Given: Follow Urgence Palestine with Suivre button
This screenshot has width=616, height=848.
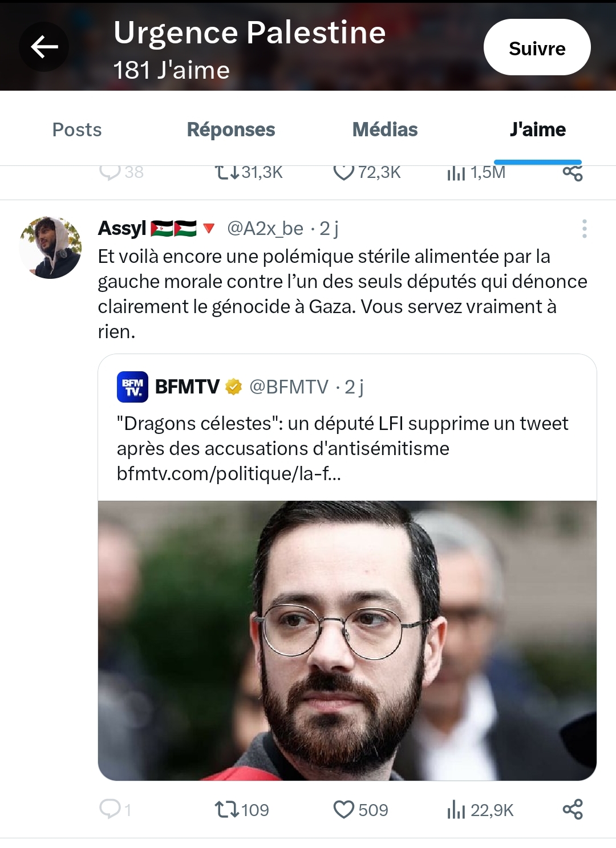Looking at the screenshot, I should 537,47.
